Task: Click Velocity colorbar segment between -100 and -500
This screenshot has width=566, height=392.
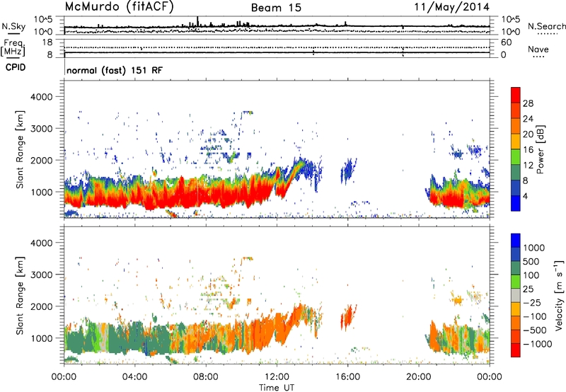Action: click(516, 323)
